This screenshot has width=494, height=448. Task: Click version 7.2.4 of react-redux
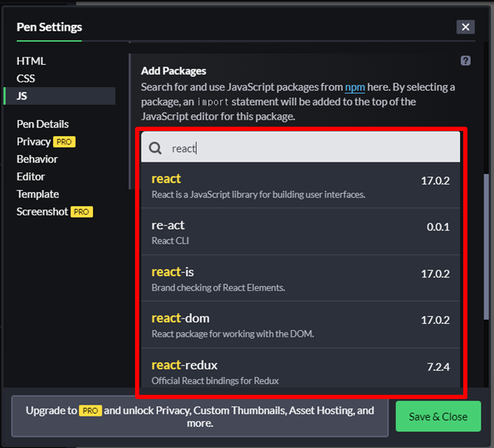point(438,367)
